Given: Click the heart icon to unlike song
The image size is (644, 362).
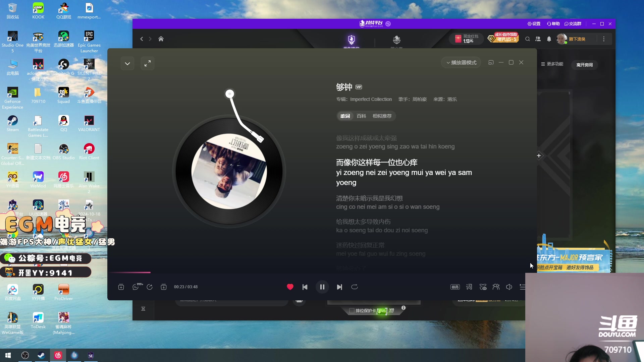Looking at the screenshot, I should pos(290,287).
